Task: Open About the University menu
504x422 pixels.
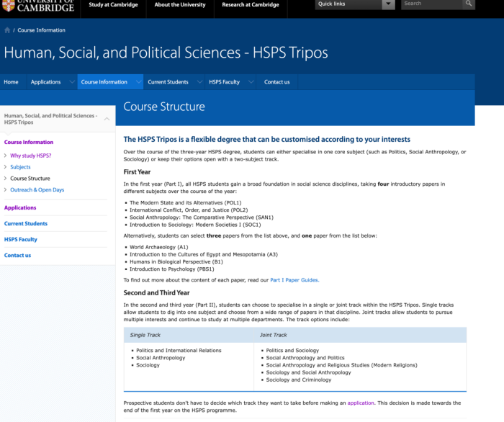Action: 180,5
